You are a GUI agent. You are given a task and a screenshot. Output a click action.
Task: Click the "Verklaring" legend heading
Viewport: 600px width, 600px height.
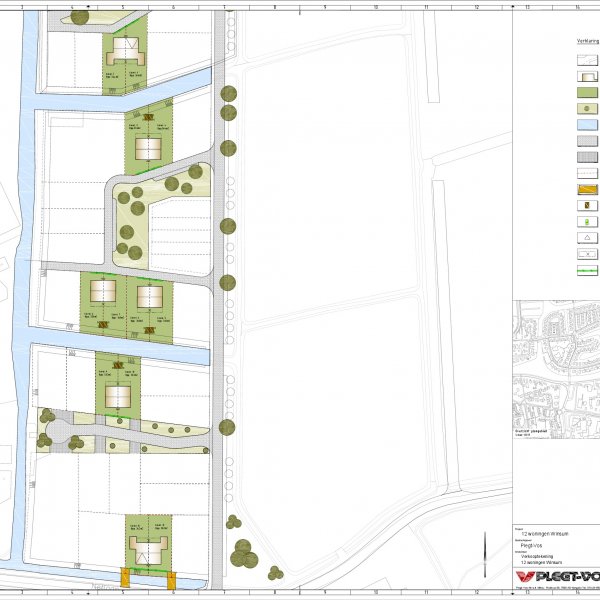click(588, 41)
